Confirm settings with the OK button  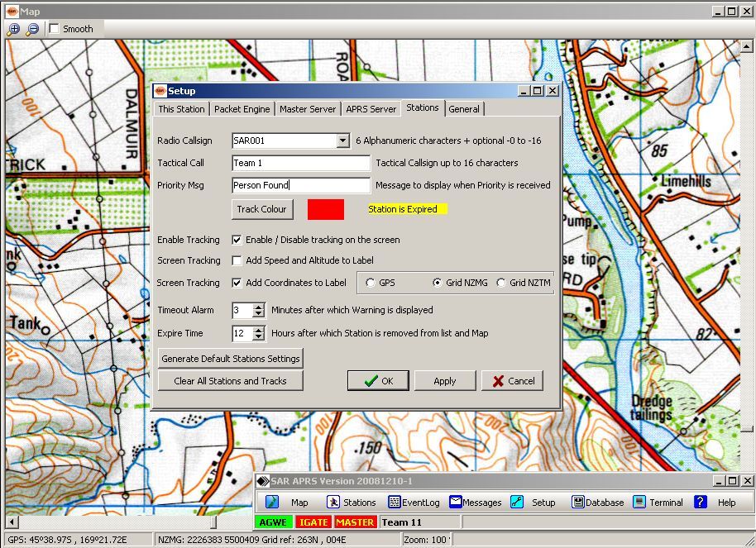tap(379, 381)
